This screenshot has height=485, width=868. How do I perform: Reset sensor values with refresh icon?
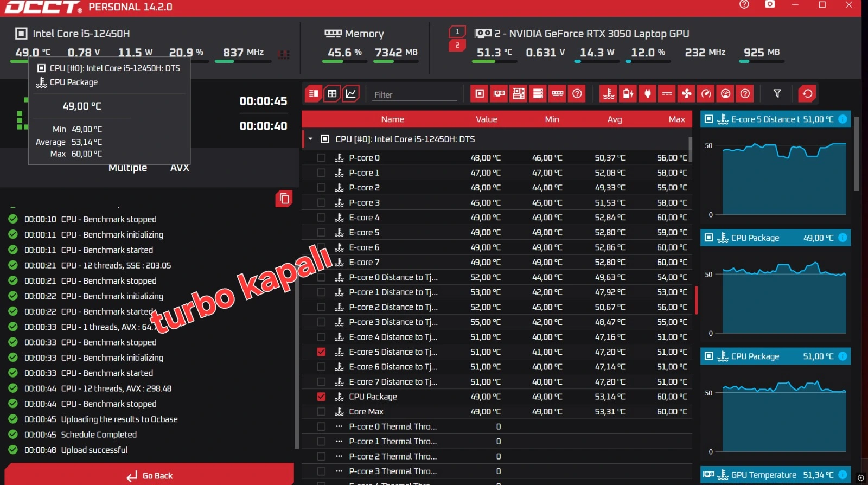pyautogui.click(x=807, y=94)
